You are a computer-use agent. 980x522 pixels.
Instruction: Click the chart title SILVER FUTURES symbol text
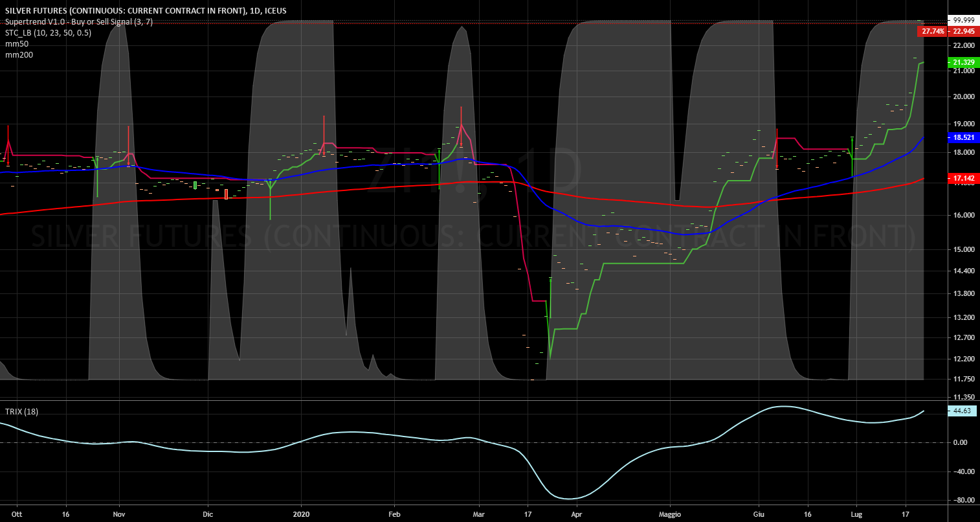146,10
